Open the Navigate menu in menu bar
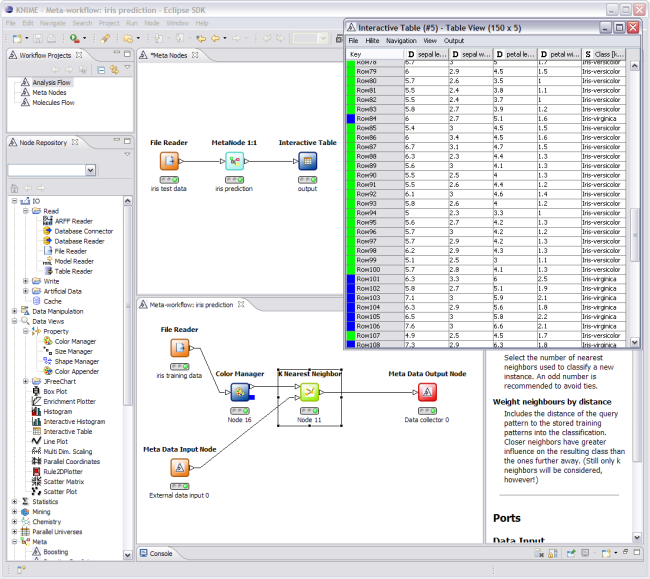The image size is (650, 579). 54,21
